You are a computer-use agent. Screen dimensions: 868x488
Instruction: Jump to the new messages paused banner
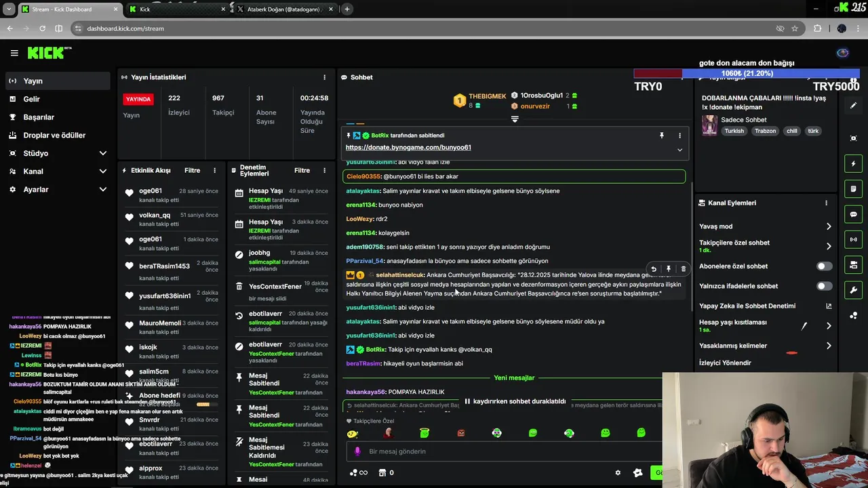(515, 401)
